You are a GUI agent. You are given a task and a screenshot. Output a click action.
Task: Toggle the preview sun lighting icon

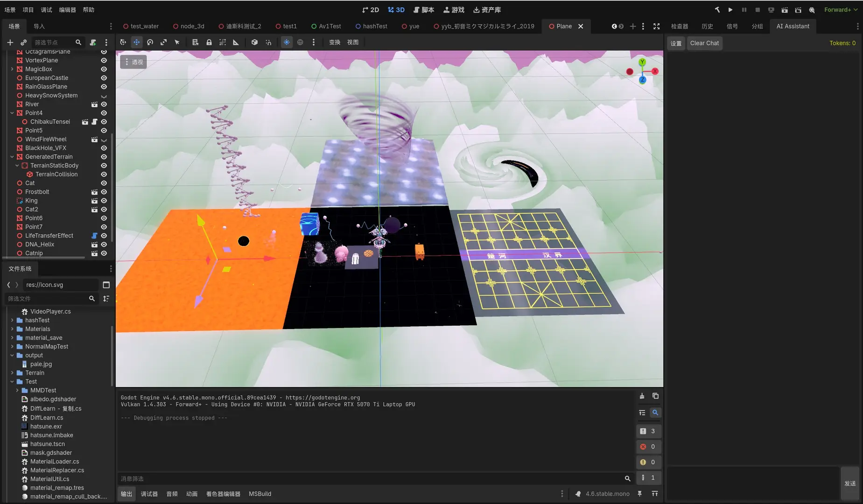click(286, 42)
